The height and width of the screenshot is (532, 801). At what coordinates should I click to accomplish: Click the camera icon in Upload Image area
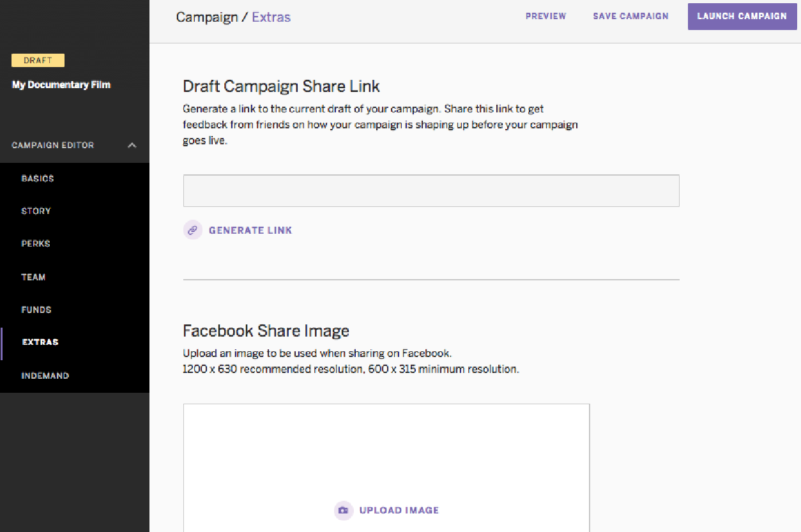[343, 510]
